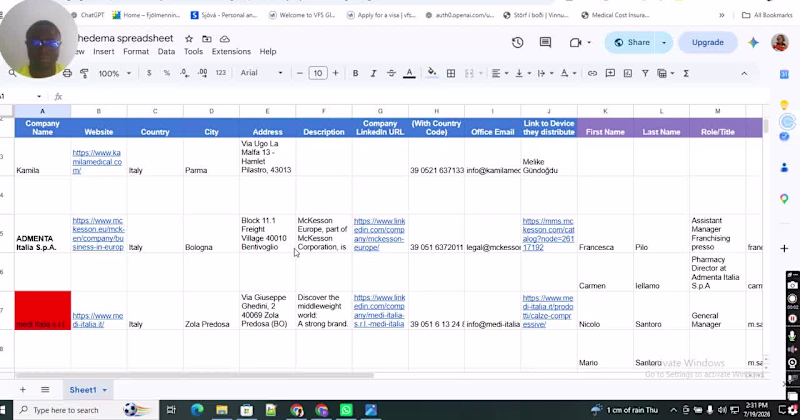Collapse the toolbar with the up chevron
Viewport: 800px width, 420px height.
(744, 73)
